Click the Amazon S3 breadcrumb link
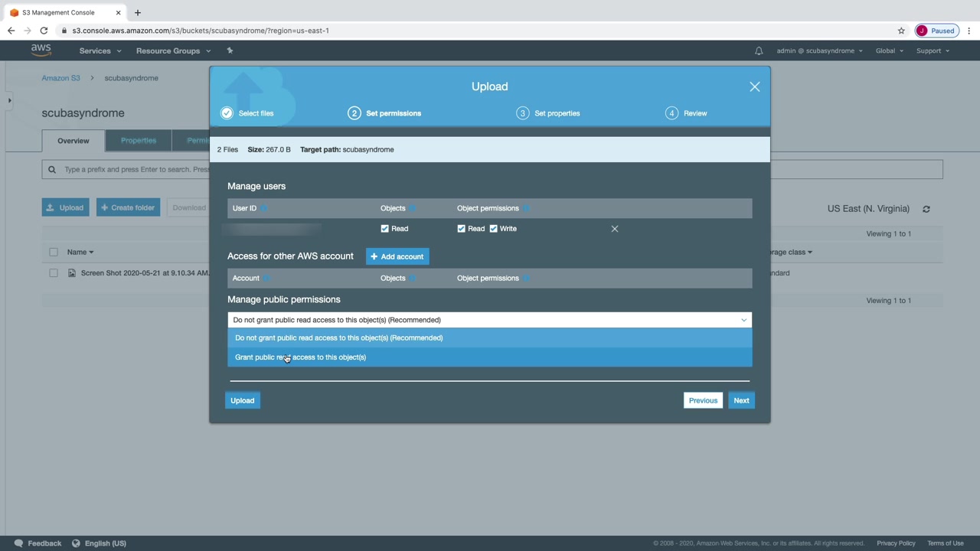This screenshot has height=551, width=980. click(60, 78)
